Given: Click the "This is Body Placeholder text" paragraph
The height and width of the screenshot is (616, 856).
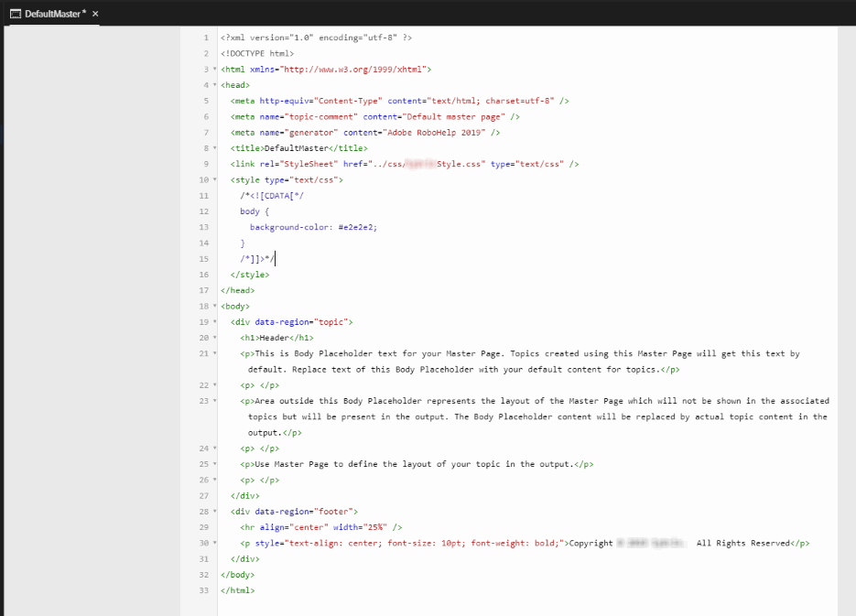Looking at the screenshot, I should 520,362.
